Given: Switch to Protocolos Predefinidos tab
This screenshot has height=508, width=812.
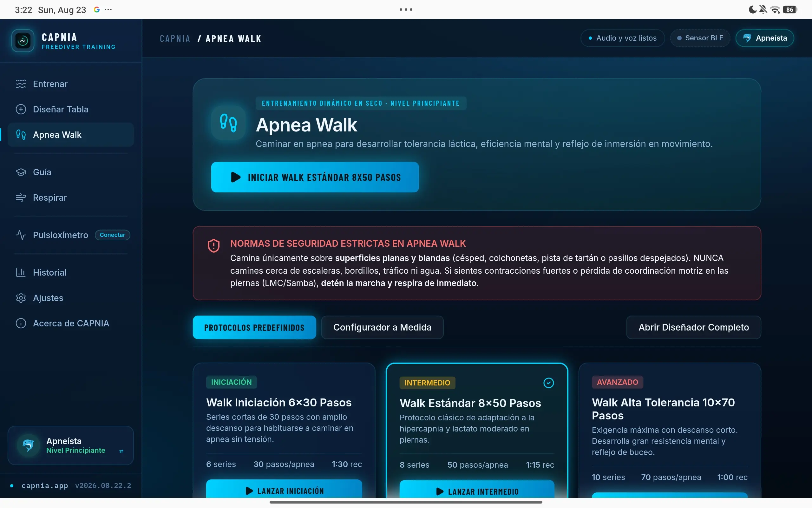Looking at the screenshot, I should point(254,327).
